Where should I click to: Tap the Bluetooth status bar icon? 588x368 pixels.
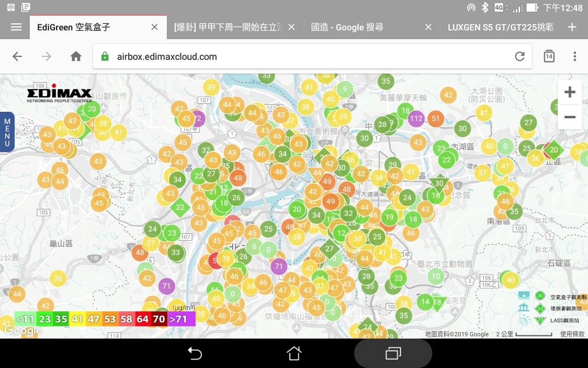[x=485, y=7]
